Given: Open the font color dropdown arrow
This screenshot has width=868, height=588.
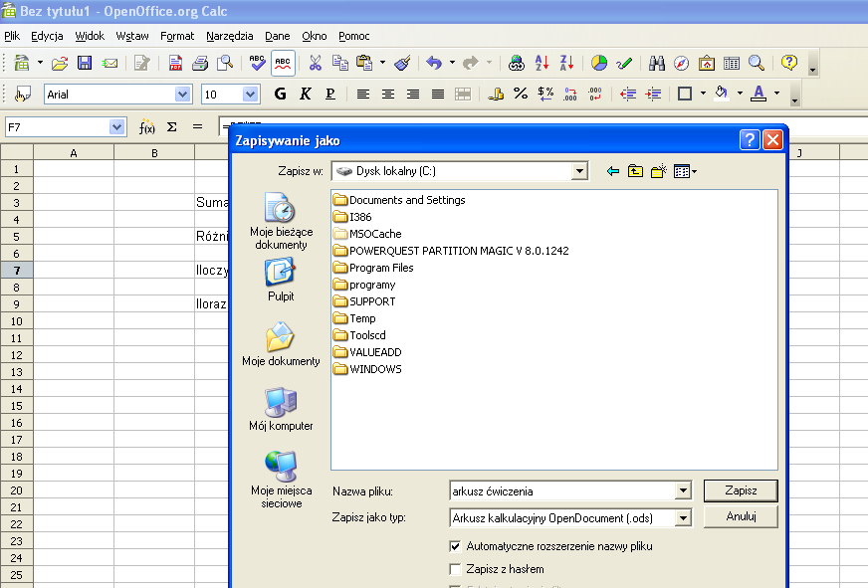Looking at the screenshot, I should (x=776, y=94).
